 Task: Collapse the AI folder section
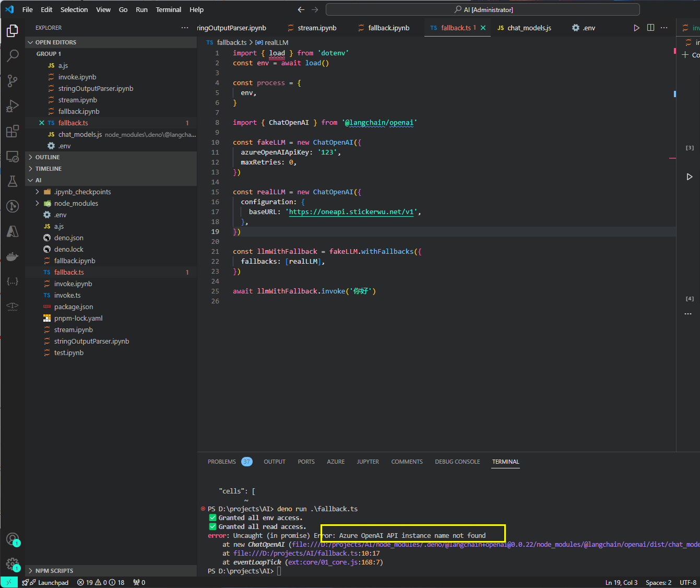[111, 180]
